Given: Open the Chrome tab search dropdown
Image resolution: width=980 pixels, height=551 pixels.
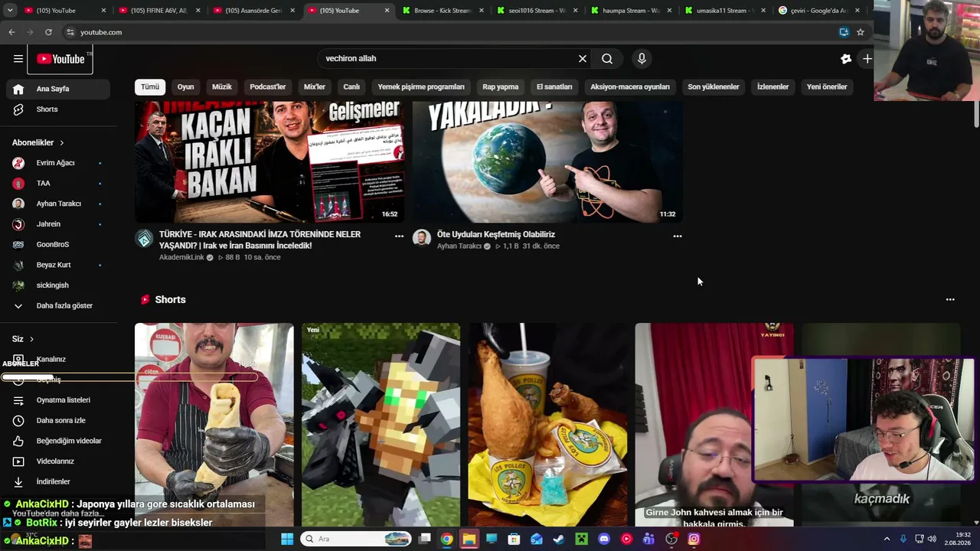Looking at the screenshot, I should click(10, 11).
